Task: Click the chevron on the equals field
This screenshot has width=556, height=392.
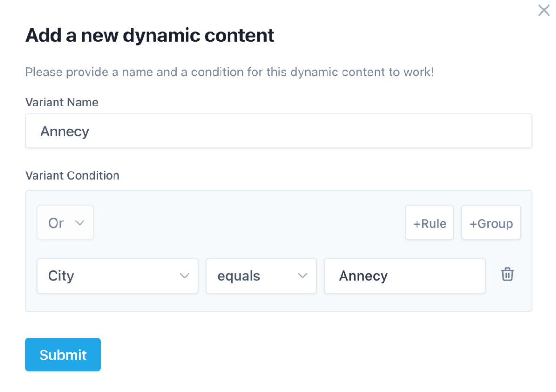Action: tap(303, 276)
